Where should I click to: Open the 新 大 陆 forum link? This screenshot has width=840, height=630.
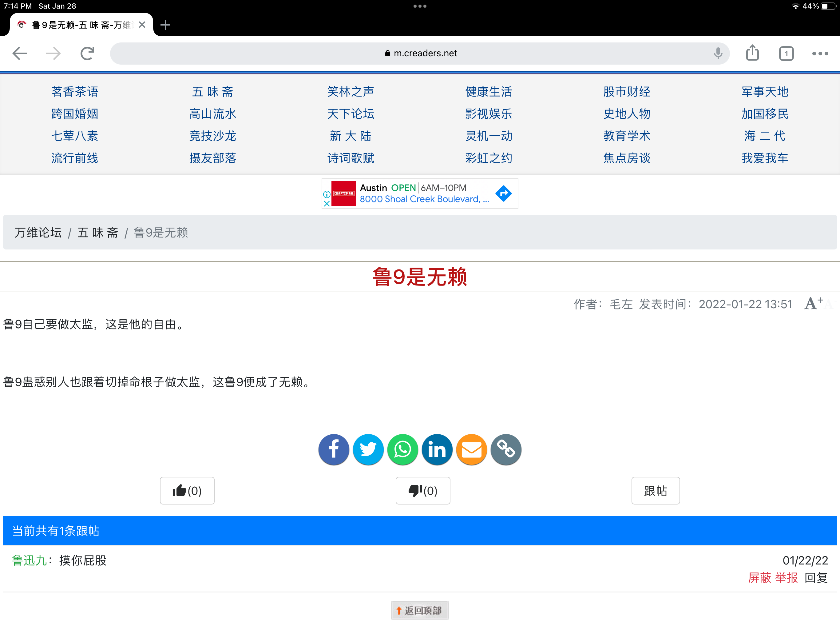(351, 136)
